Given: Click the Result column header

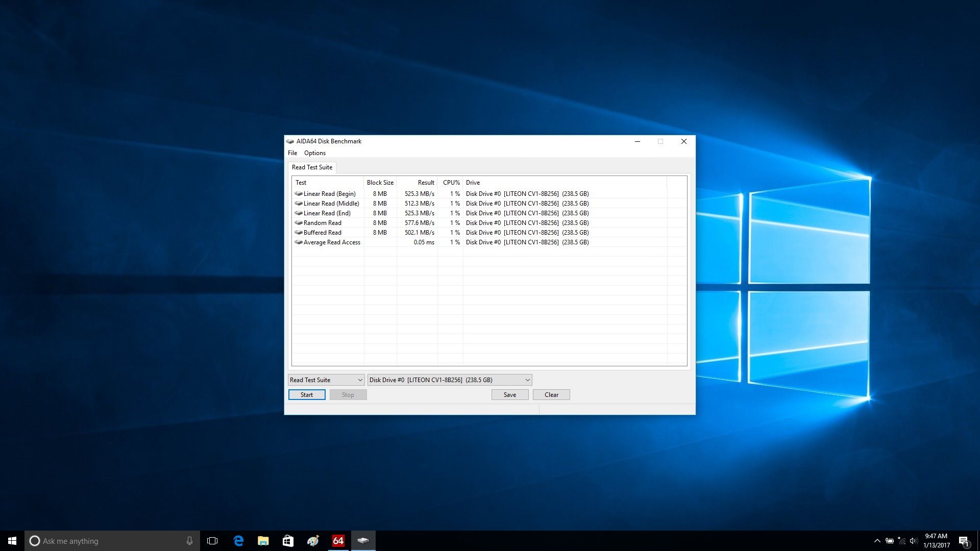Looking at the screenshot, I should pyautogui.click(x=417, y=183).
